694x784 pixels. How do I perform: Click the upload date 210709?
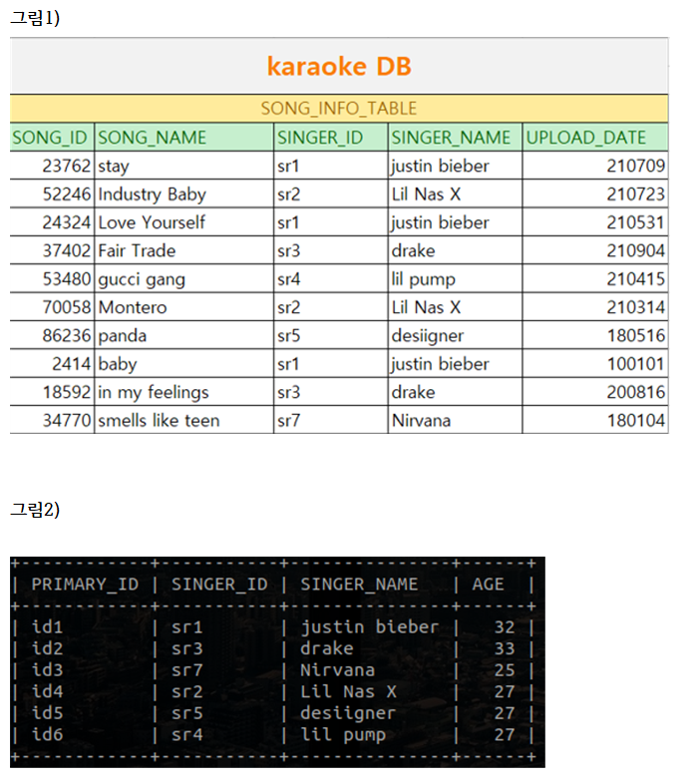(x=595, y=166)
